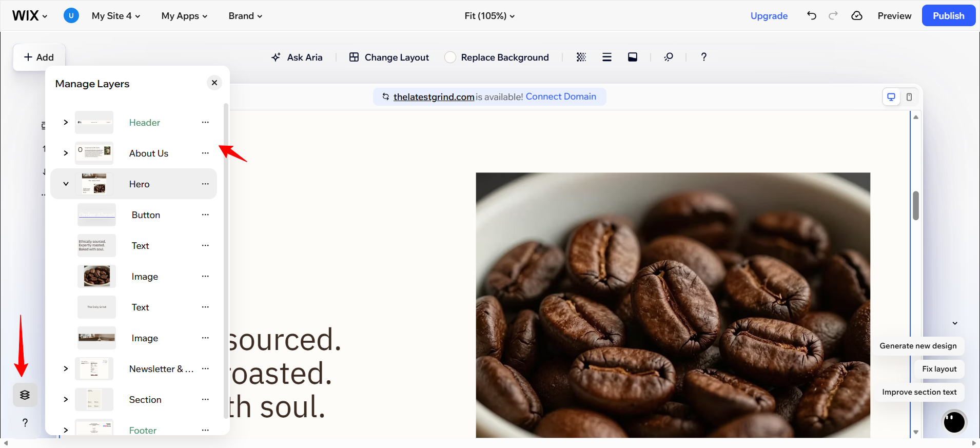
Task: Expand the Header layer
Action: coord(66,122)
